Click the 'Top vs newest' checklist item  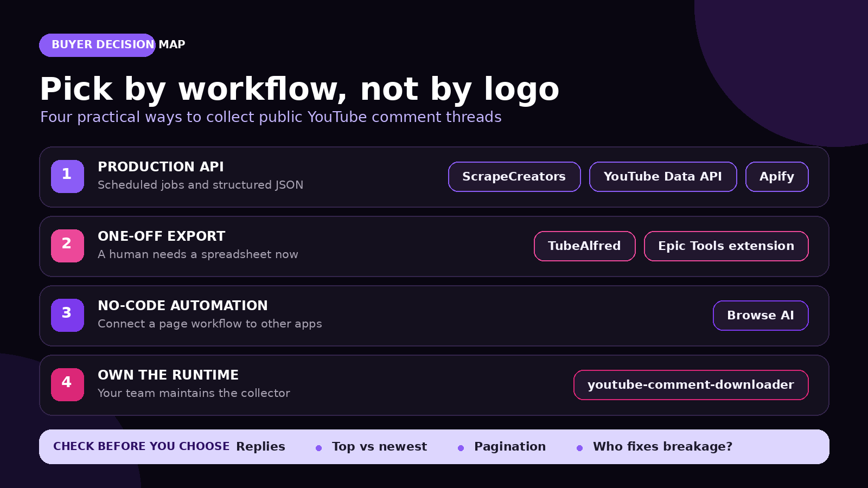point(379,447)
